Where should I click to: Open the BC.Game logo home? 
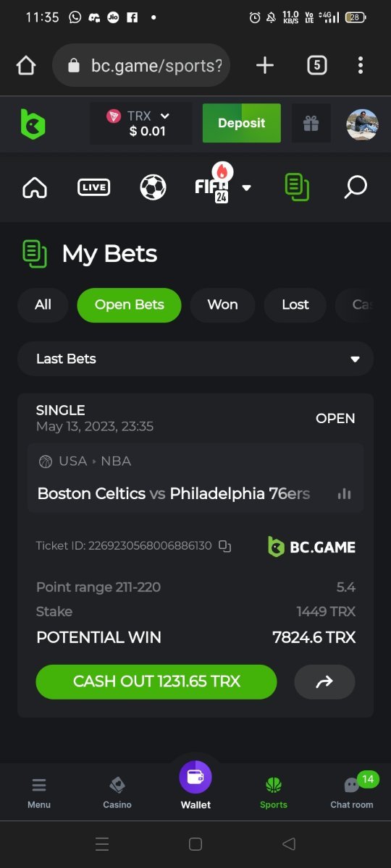[x=33, y=124]
